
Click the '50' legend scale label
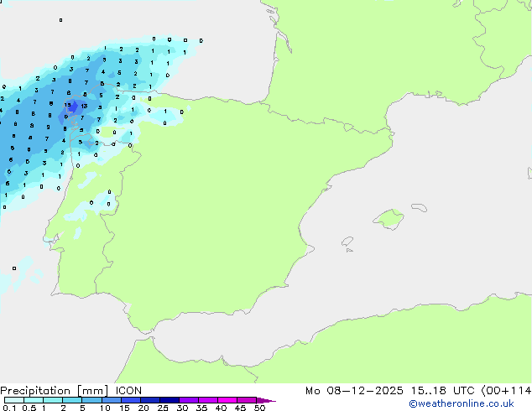(259, 408)
